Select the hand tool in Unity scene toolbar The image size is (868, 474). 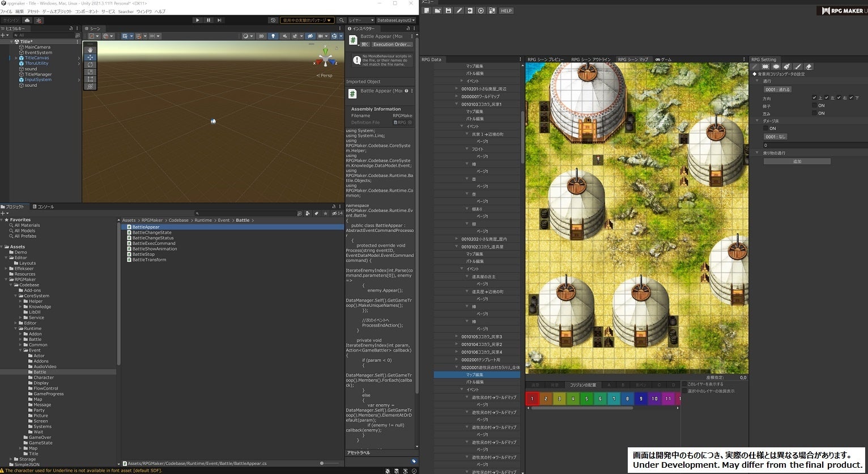tap(90, 50)
